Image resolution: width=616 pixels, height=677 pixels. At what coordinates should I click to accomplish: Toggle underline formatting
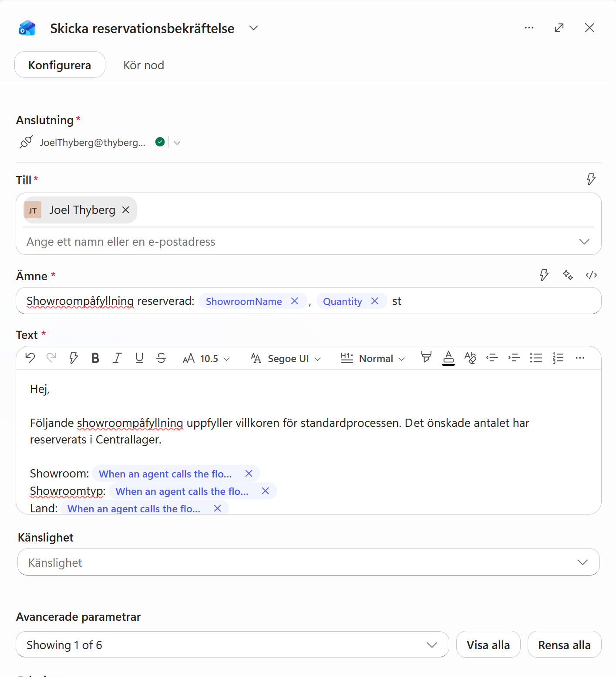(139, 358)
